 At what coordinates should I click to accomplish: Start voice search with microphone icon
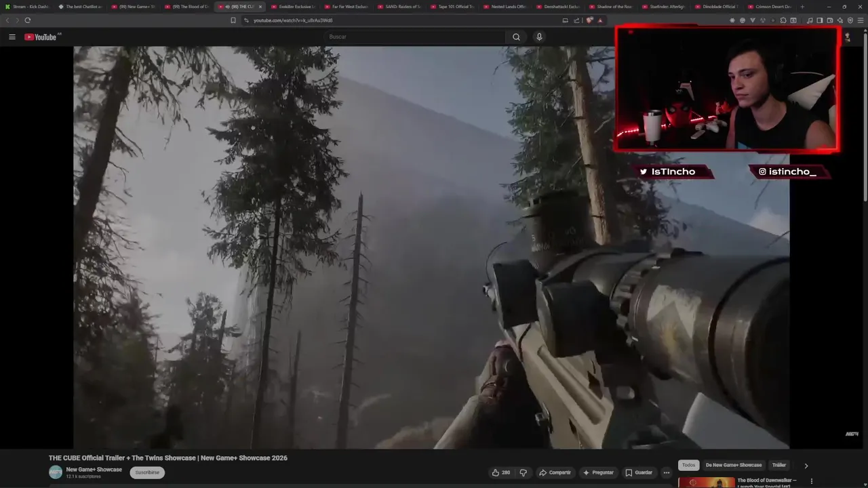click(539, 37)
